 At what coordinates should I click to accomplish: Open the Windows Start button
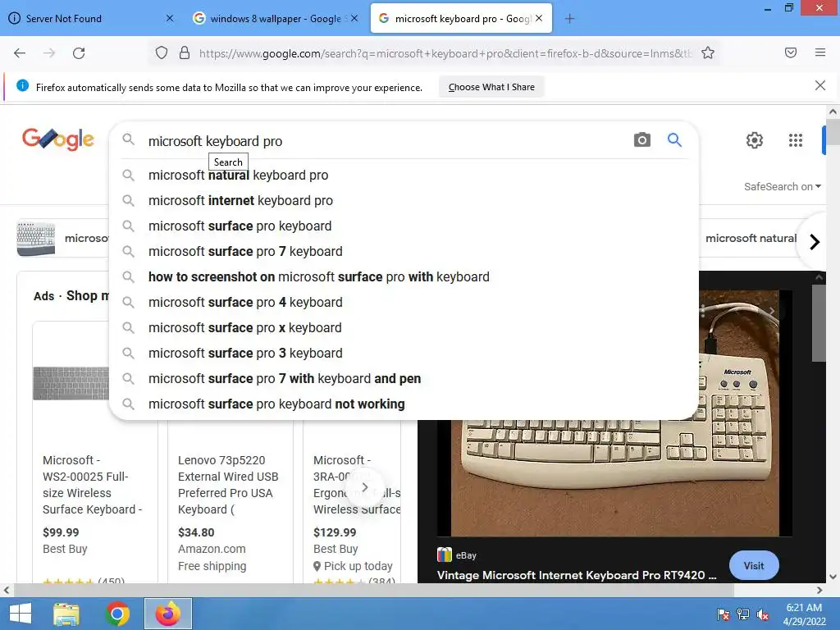pos(21,614)
